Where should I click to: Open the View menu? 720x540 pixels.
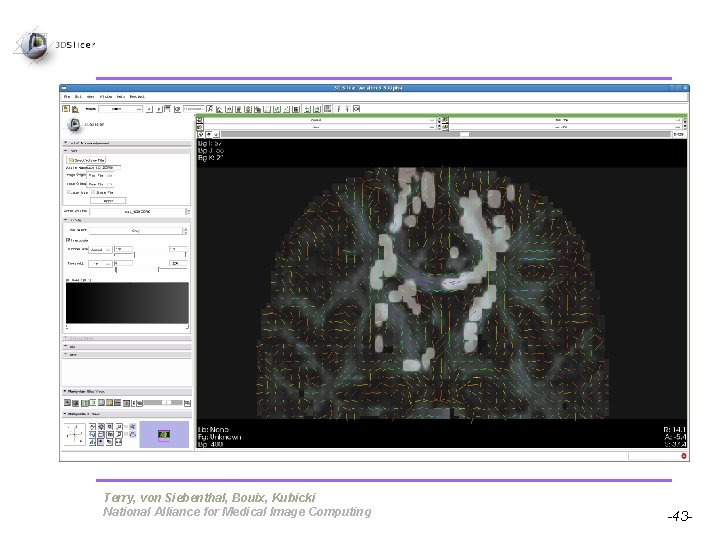tap(91, 97)
